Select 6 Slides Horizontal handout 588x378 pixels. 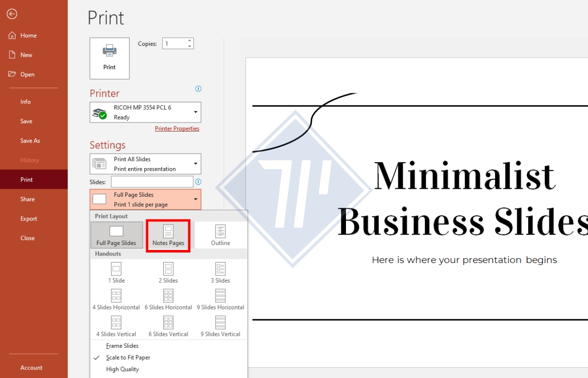click(x=168, y=299)
